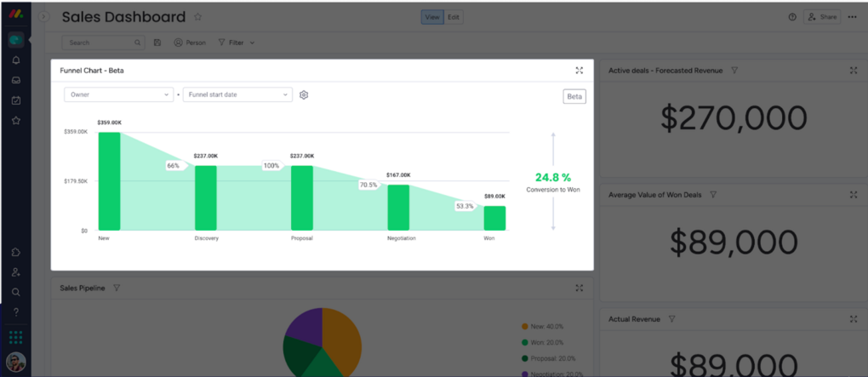Open the Favorites star in the sidebar
The height and width of the screenshot is (377, 868).
(x=16, y=120)
